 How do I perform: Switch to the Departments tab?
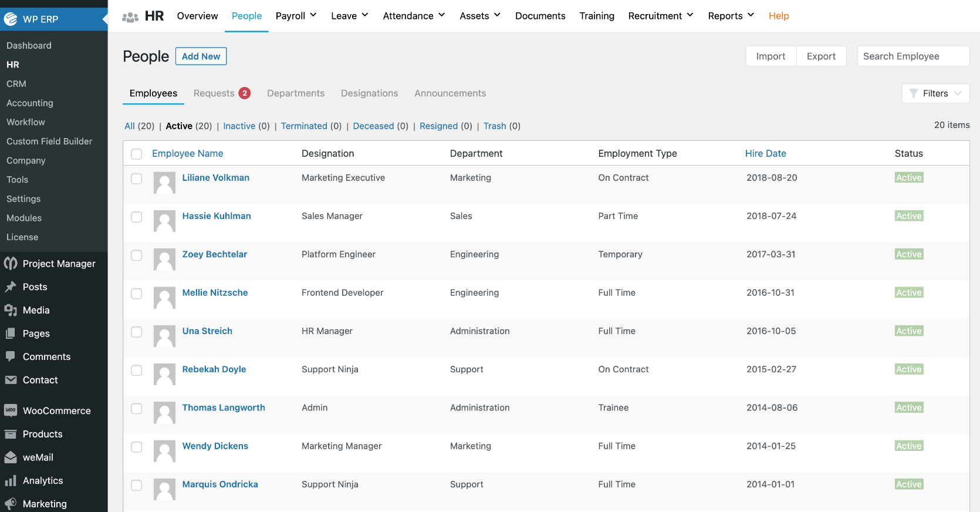click(296, 93)
